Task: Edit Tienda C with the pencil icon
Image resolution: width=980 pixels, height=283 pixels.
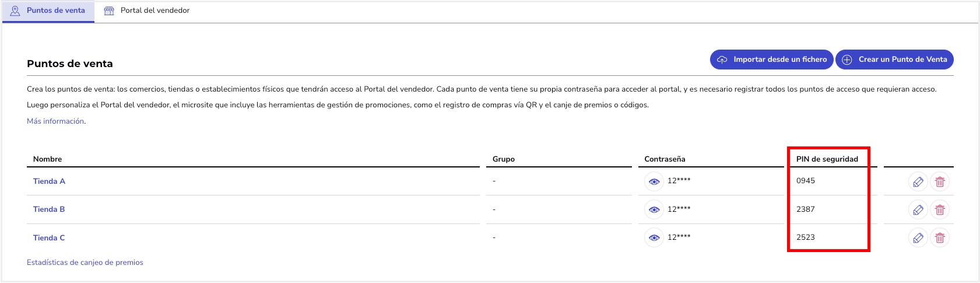Action: pos(918,238)
